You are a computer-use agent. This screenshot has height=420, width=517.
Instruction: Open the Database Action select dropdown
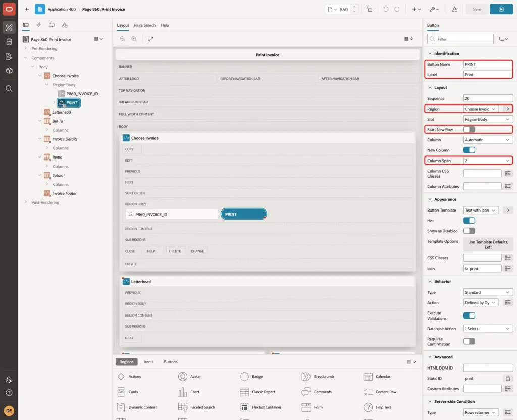488,329
